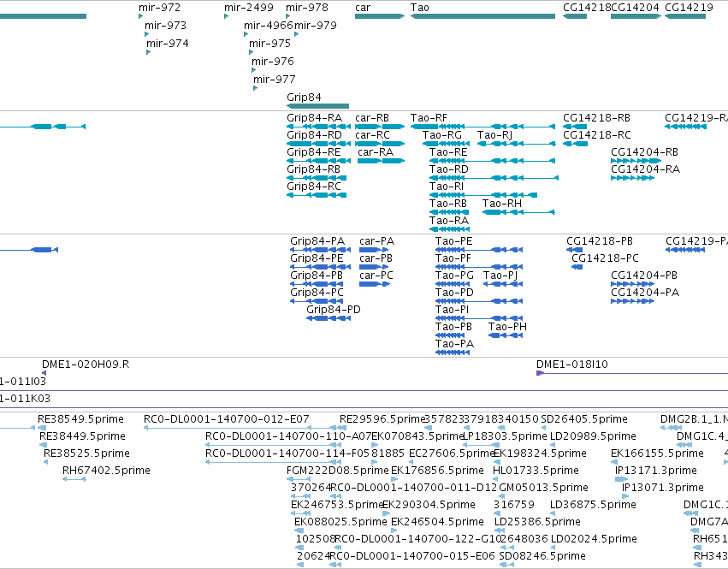Select the Tao-PA protein label

[454, 344]
